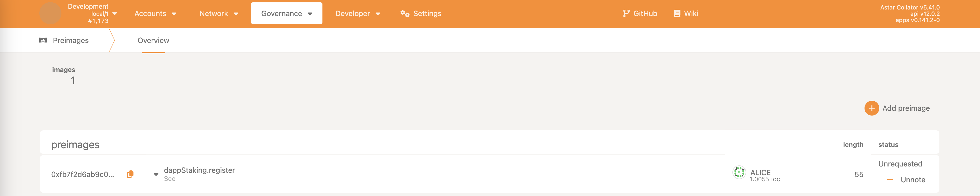Expand the dappStaking.register call details

[156, 174]
